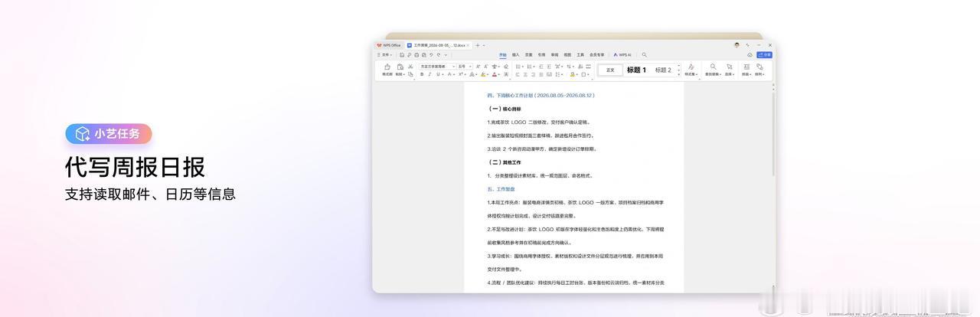Switch to the 开始 (Home) ribbon tab

pos(503,55)
